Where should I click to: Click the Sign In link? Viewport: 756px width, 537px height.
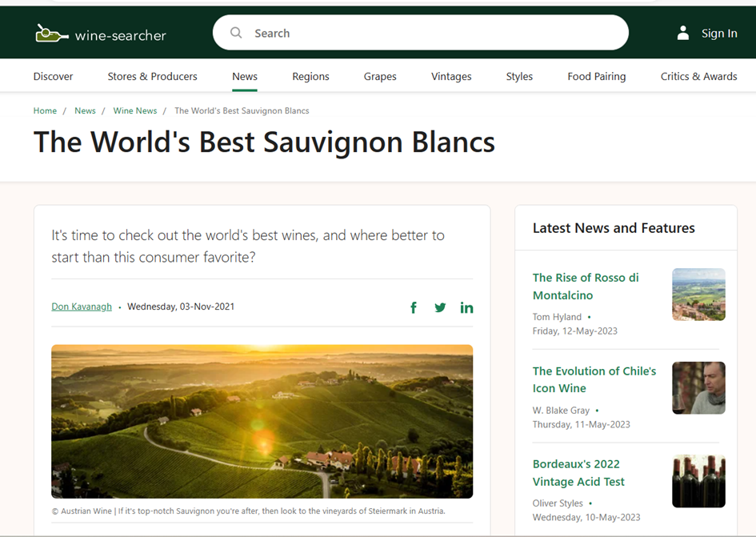(719, 34)
